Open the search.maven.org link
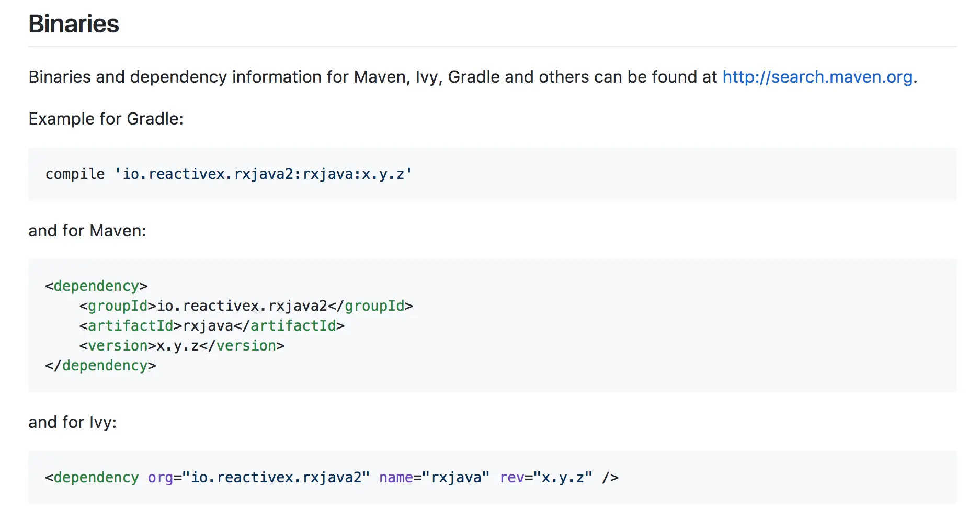This screenshot has width=980, height=520. coord(817,77)
